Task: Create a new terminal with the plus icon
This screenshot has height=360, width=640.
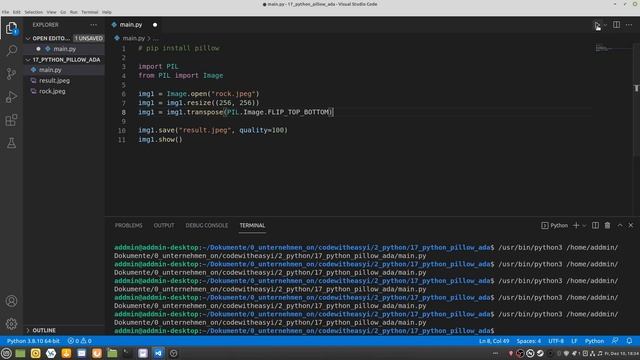Action: coord(576,225)
